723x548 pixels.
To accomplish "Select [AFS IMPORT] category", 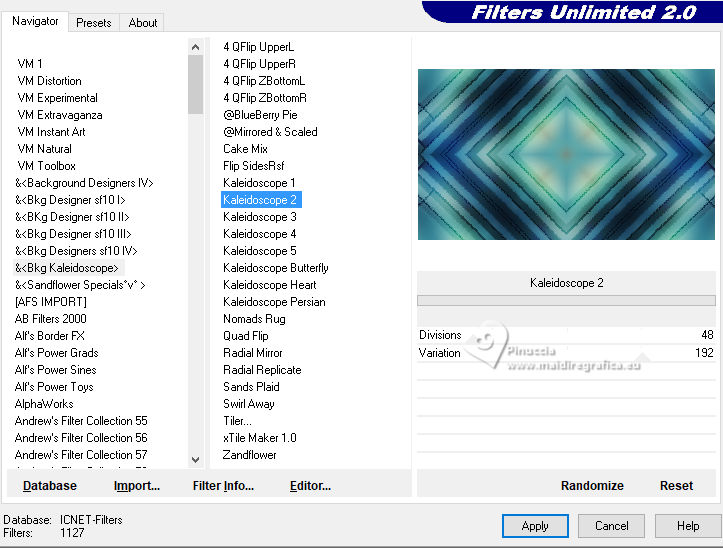I will [x=51, y=302].
